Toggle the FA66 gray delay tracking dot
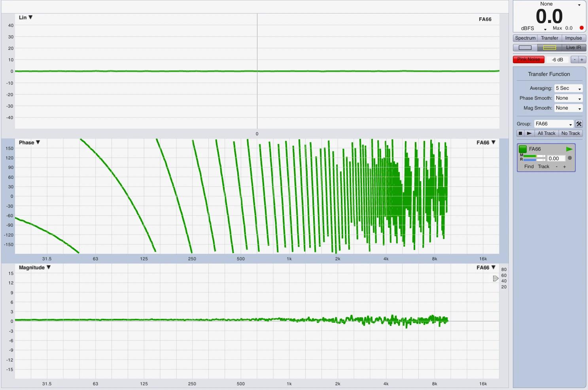Image resolution: width=588 pixels, height=390 pixels. point(570,158)
